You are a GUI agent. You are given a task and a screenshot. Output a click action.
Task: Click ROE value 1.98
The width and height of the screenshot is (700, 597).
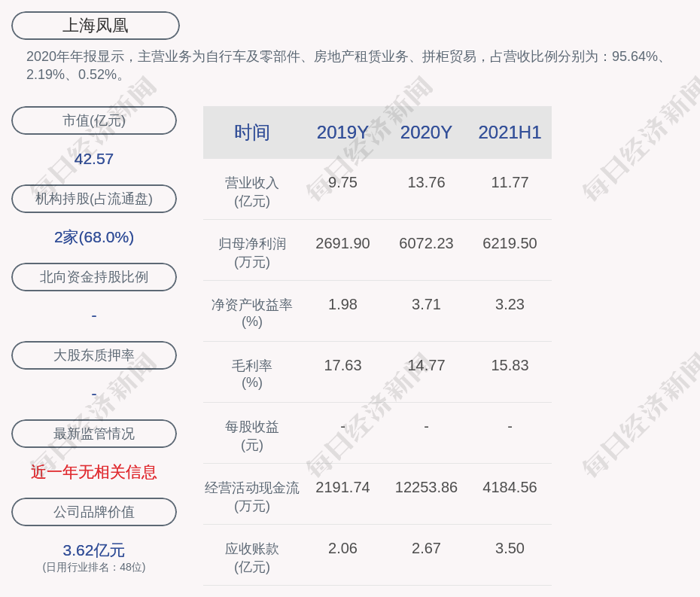[342, 304]
